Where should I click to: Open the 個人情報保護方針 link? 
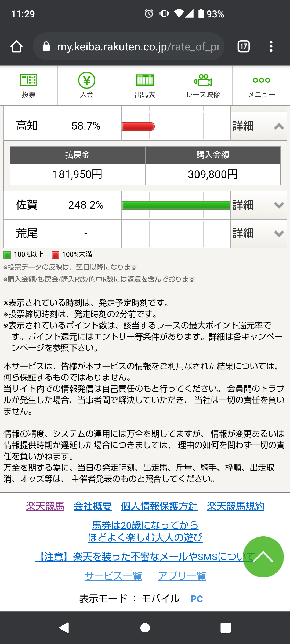pyautogui.click(x=159, y=506)
